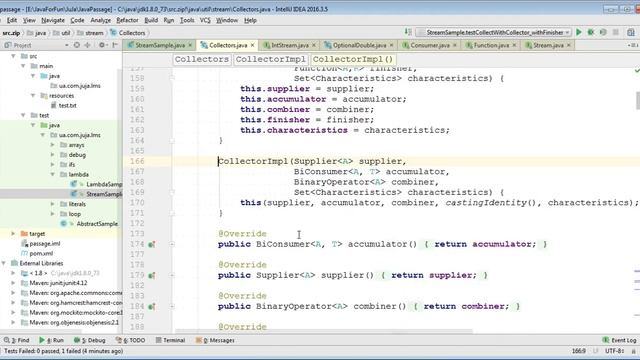Collapse External Libraries node
The height and width of the screenshot is (360, 640).
coord(4,263)
